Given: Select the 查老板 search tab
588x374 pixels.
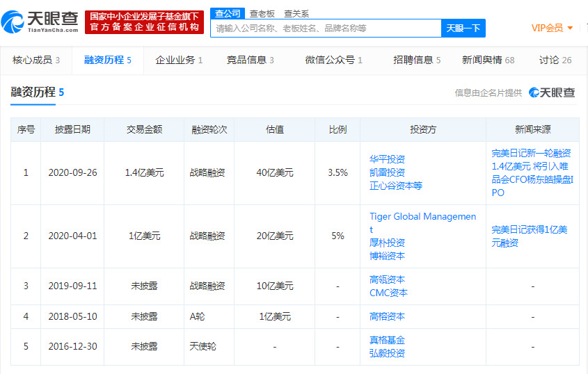Looking at the screenshot, I should pyautogui.click(x=262, y=14).
